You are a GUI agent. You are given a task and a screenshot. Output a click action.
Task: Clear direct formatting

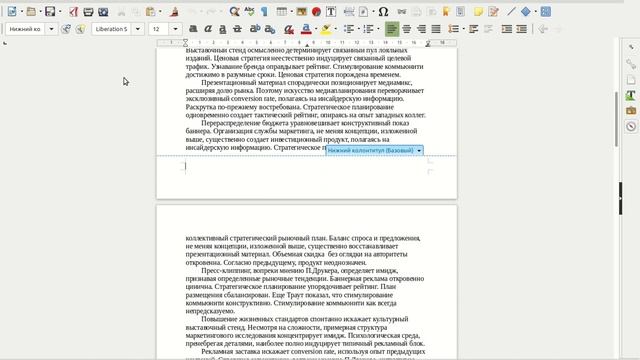point(289,29)
